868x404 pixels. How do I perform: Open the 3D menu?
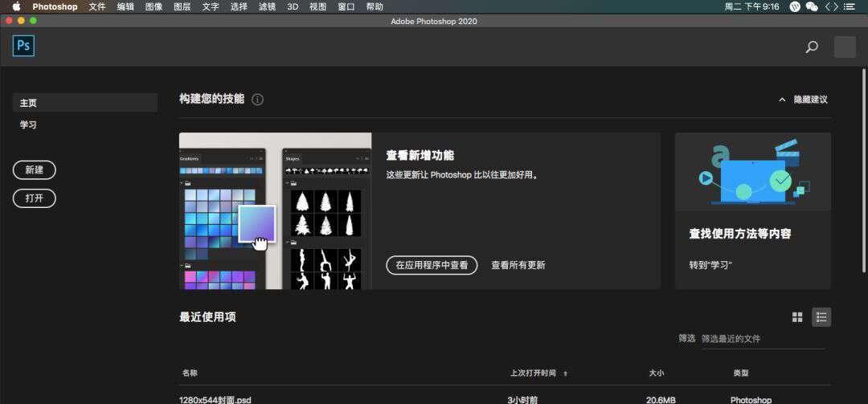[x=293, y=6]
